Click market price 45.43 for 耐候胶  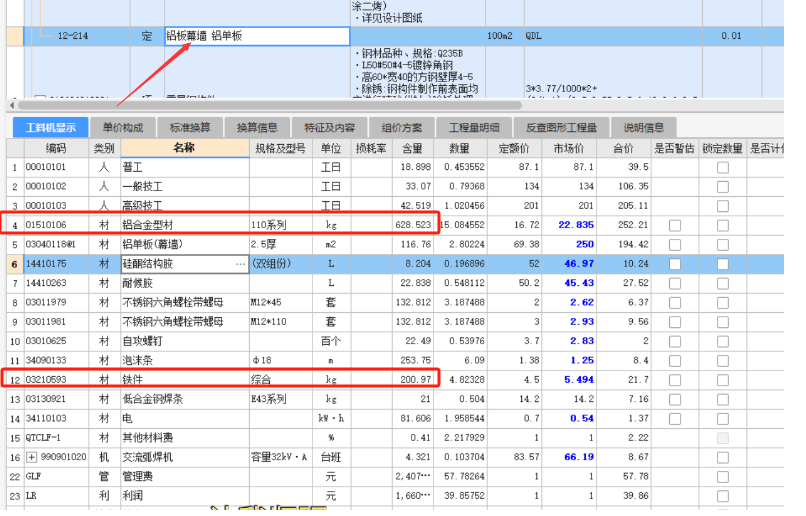click(569, 283)
